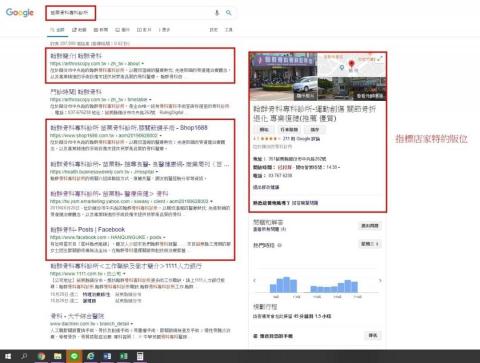Click the magnifier search button

(229, 13)
